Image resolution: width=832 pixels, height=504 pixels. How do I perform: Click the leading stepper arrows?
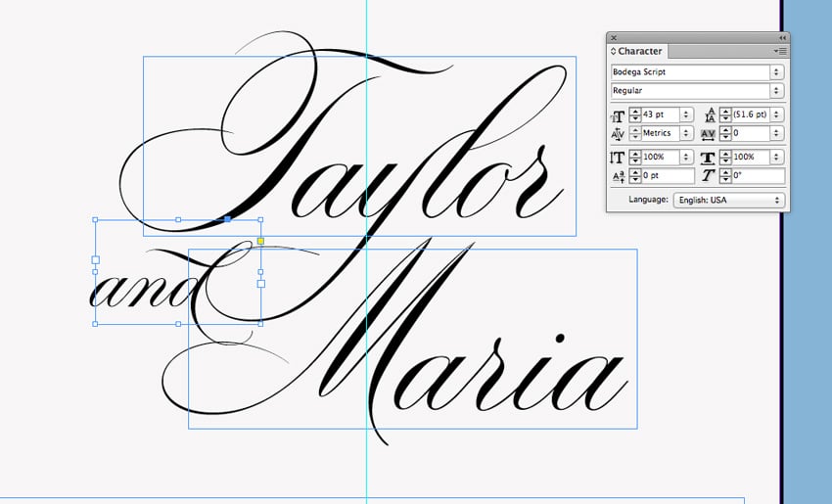(x=725, y=115)
